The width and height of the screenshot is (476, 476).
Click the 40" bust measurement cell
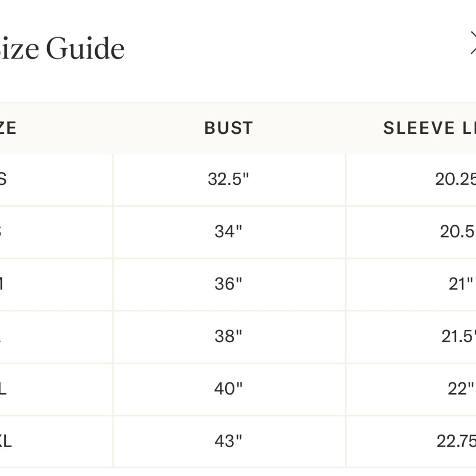tap(229, 389)
